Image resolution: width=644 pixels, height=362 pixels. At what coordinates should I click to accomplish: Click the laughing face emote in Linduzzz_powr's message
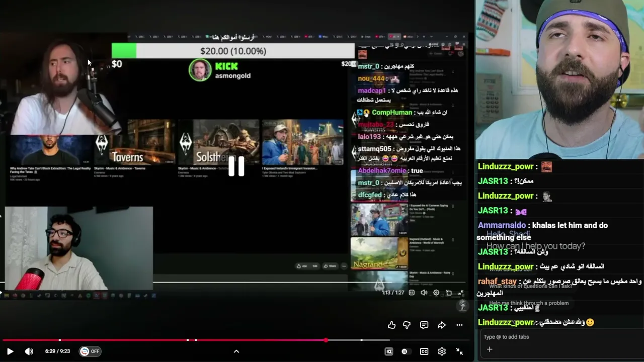(x=546, y=166)
